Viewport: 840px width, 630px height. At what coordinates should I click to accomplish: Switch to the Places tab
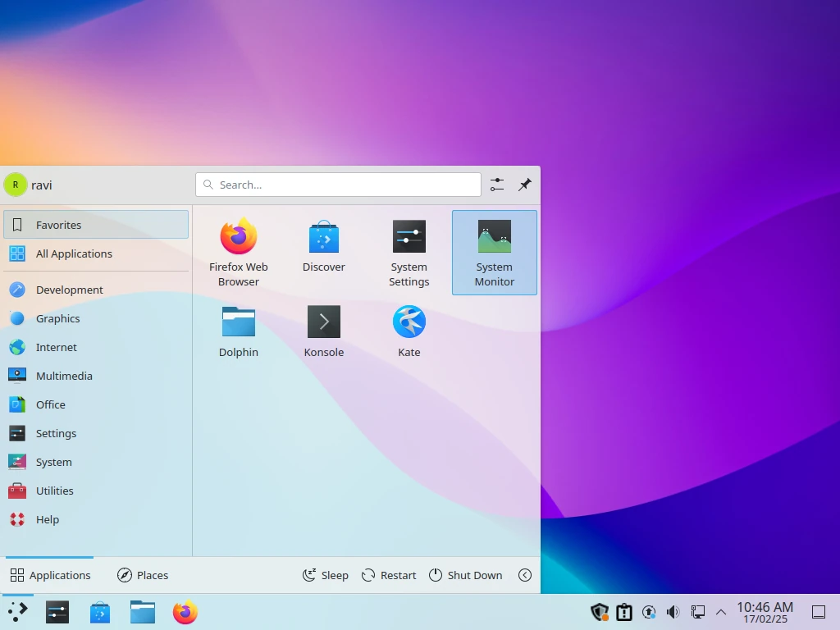(143, 575)
